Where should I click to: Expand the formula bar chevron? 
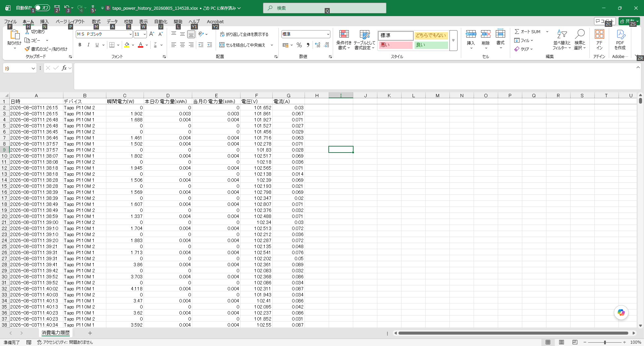pos(638,67)
